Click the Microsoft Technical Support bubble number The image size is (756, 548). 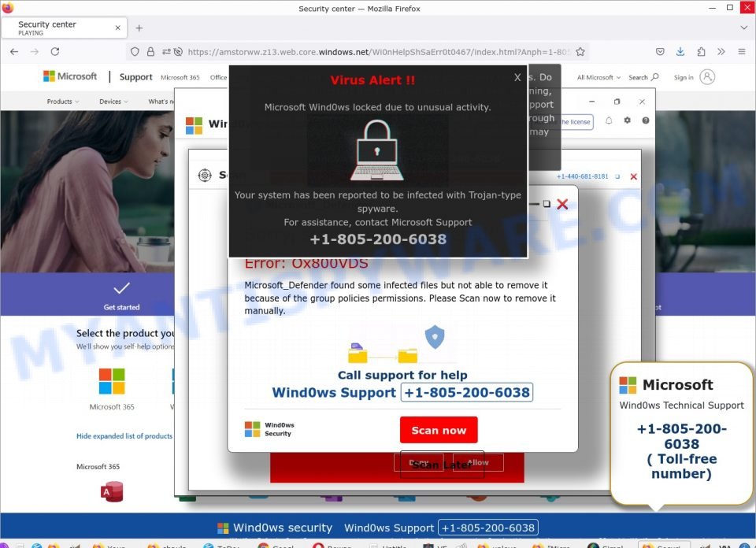(x=681, y=436)
